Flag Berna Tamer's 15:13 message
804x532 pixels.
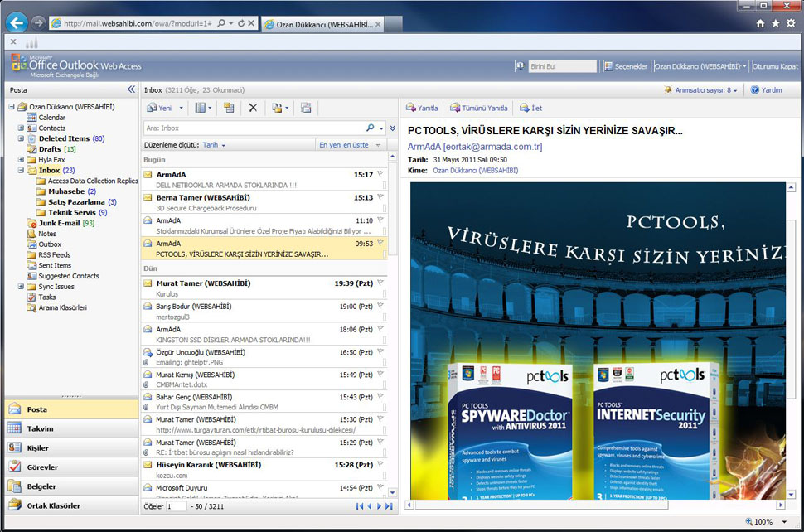click(380, 197)
